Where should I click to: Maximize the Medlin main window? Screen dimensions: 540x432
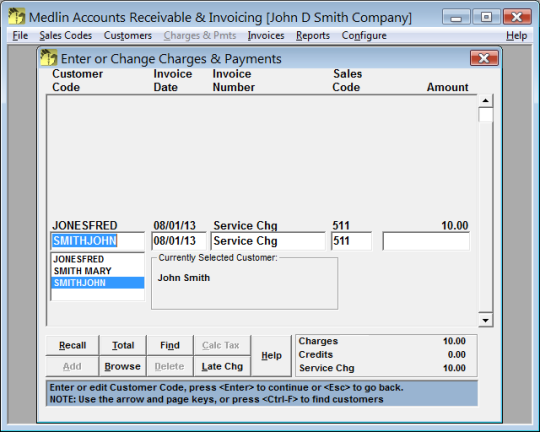point(486,17)
